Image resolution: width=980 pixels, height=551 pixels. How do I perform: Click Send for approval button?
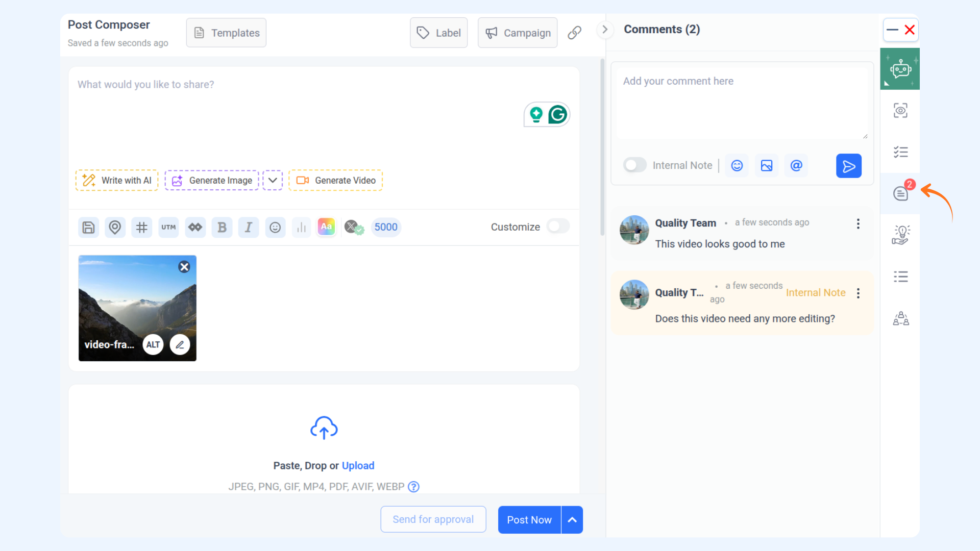[433, 519]
